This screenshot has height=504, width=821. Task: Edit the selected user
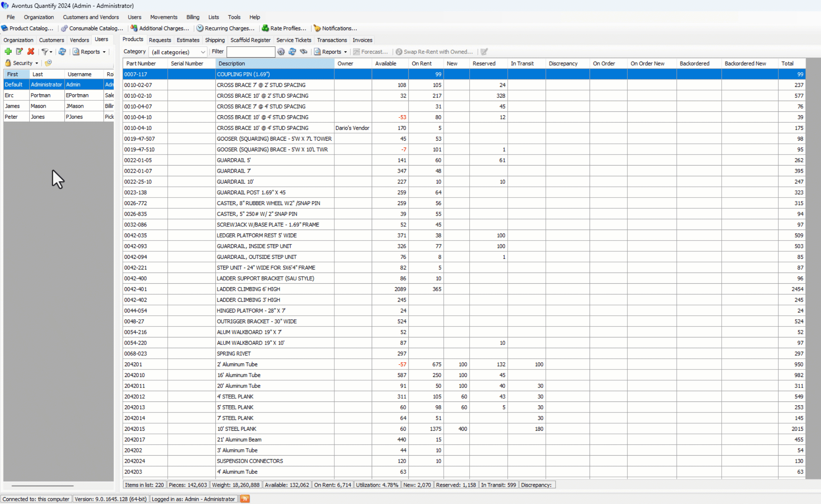(19, 52)
